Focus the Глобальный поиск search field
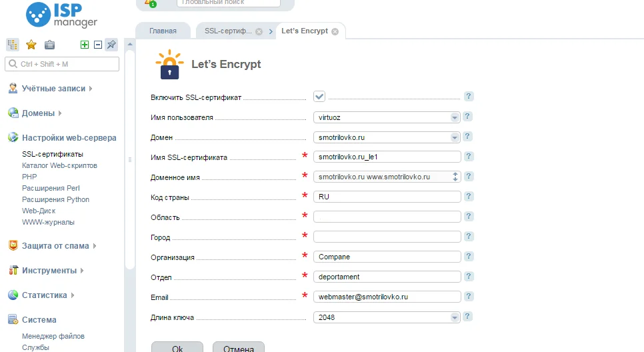The image size is (644, 352). click(229, 3)
